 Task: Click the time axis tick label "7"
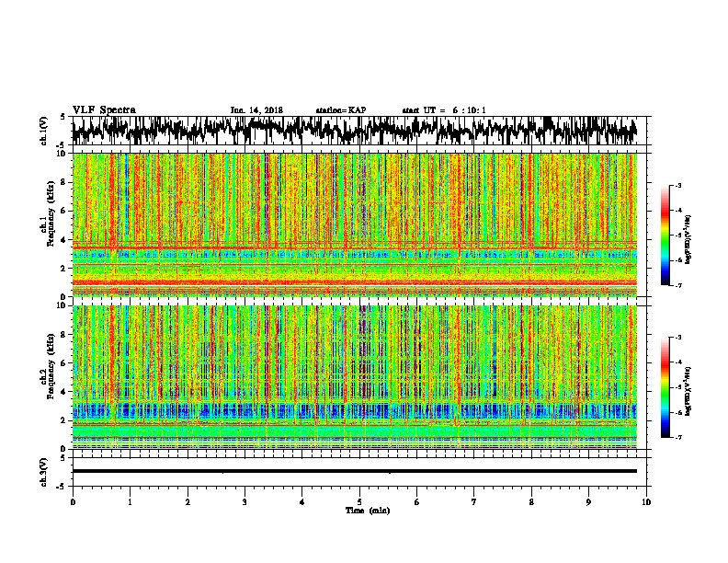474,502
